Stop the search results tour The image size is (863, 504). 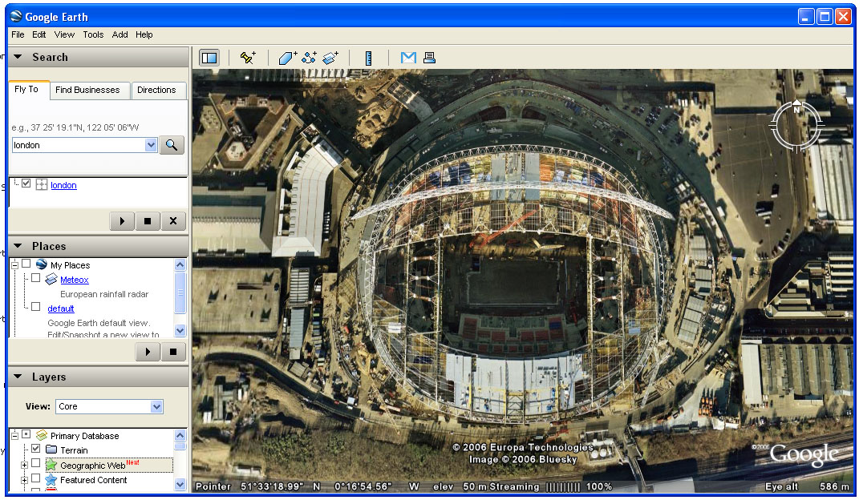click(x=148, y=221)
